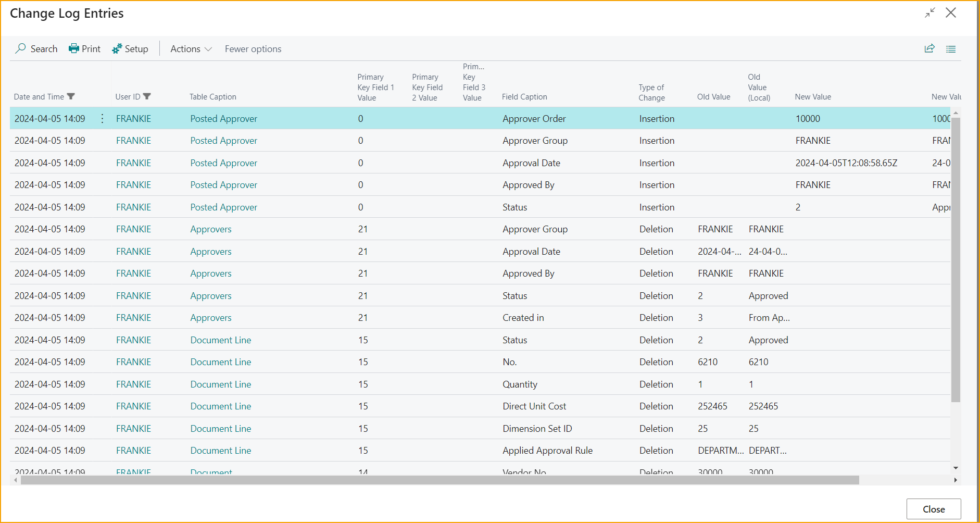This screenshot has height=523, width=980.
Task: Click the horizontal scrollbar thumb
Action: tap(439, 480)
